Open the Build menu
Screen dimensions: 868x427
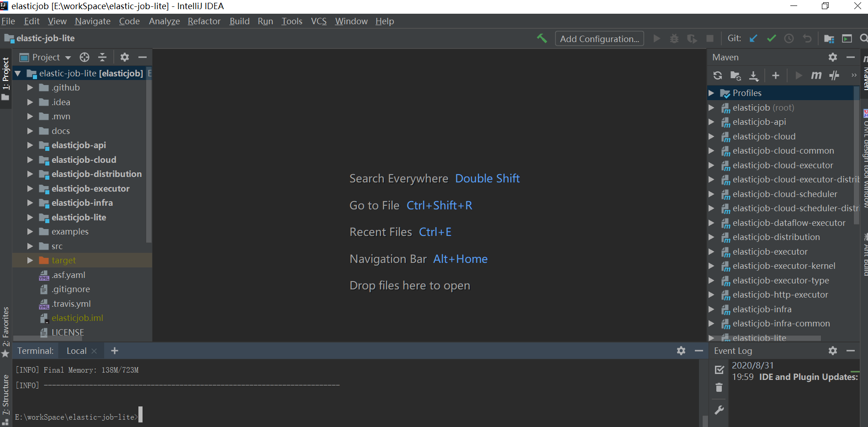click(240, 21)
